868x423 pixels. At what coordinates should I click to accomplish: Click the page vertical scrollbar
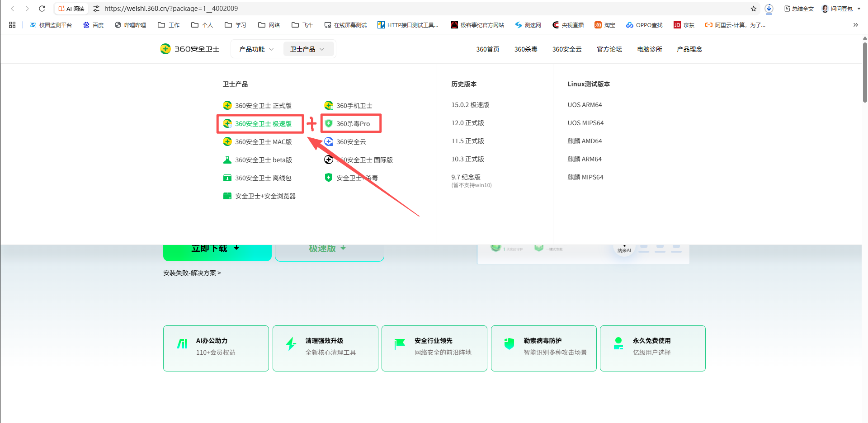pos(864,72)
